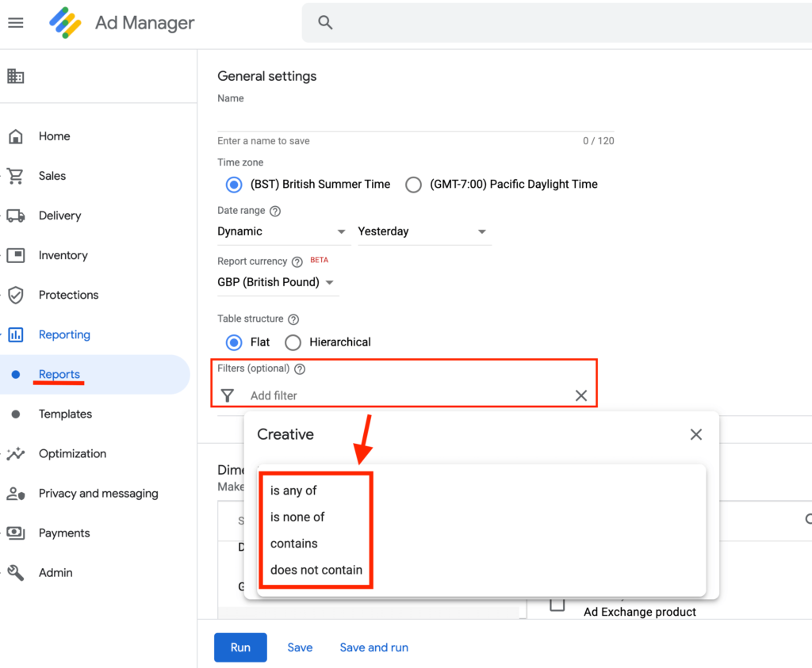Go to the Templates page
This screenshot has height=668, width=812.
(66, 414)
